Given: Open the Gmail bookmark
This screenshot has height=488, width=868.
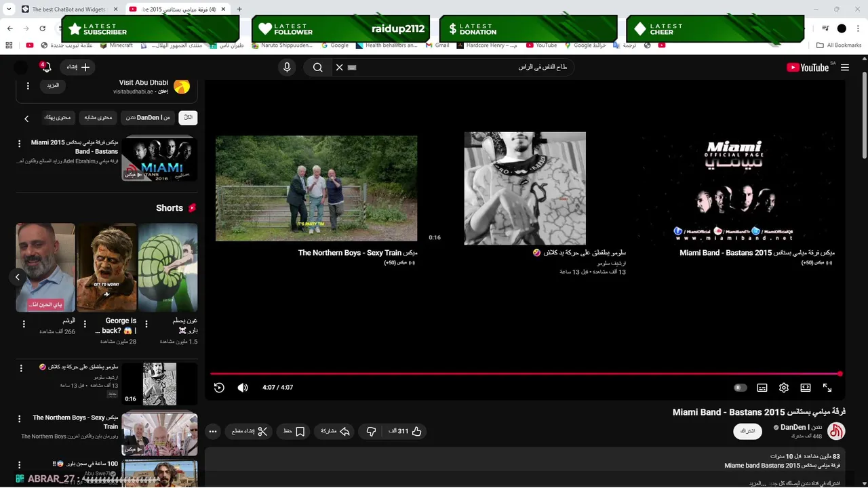Looking at the screenshot, I should coord(437,45).
